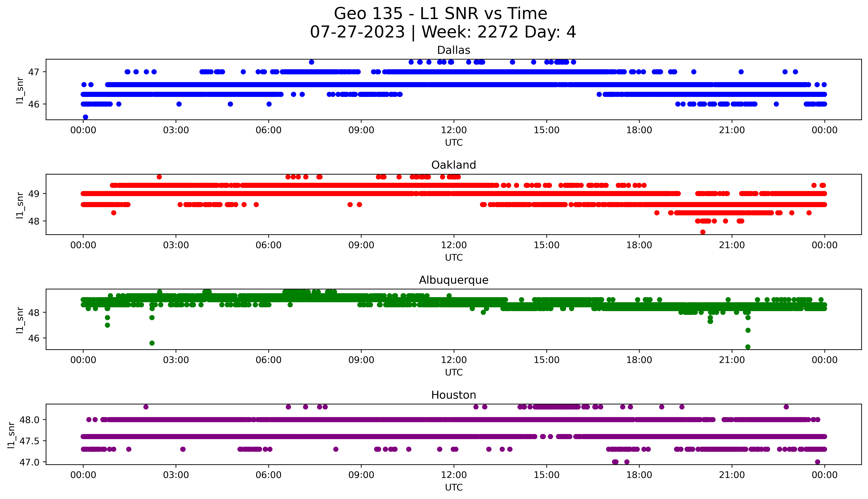868x499 pixels.
Task: Click the 21:00 tick on the Dallas x-axis
Action: (732, 130)
